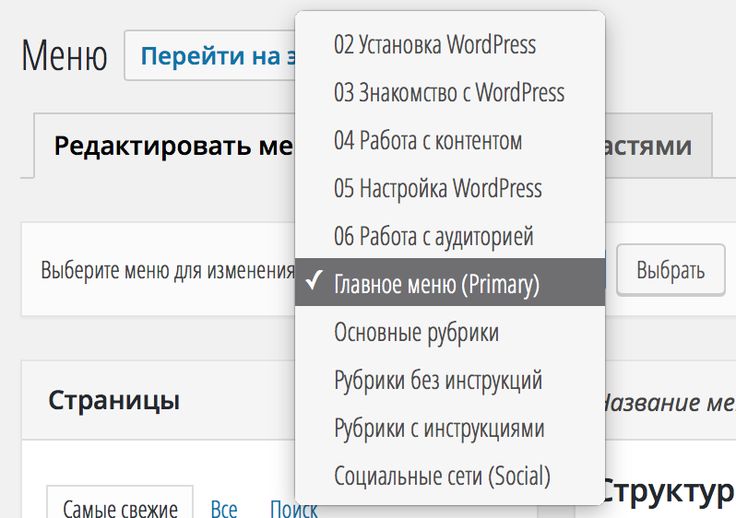736x518 pixels.
Task: Choose 'Рубрики с инструкциями' in the list
Action: [439, 428]
